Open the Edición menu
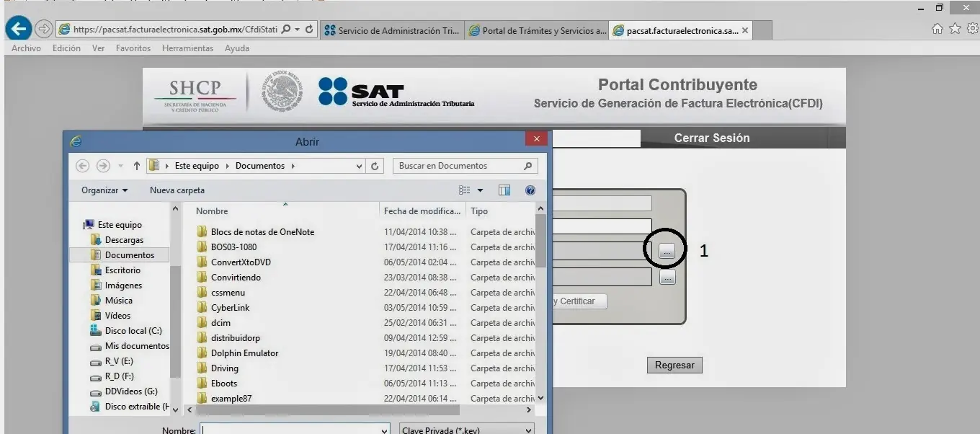The image size is (980, 434). [x=66, y=48]
